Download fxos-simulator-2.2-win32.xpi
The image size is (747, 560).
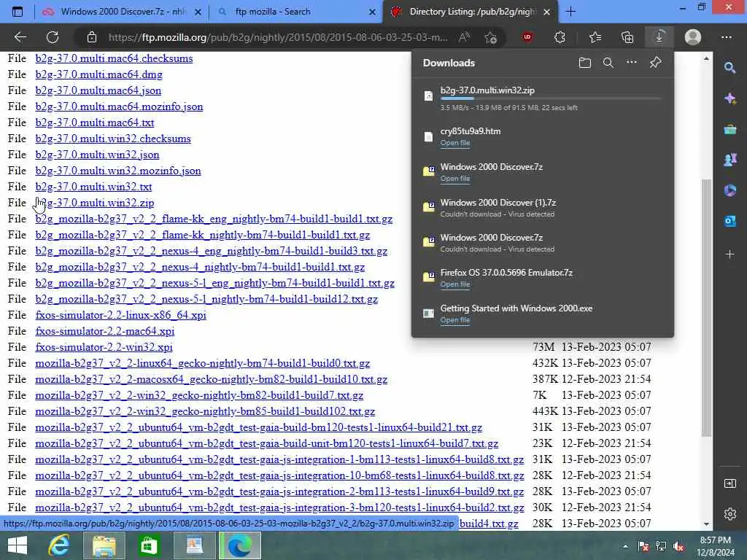pos(104,347)
